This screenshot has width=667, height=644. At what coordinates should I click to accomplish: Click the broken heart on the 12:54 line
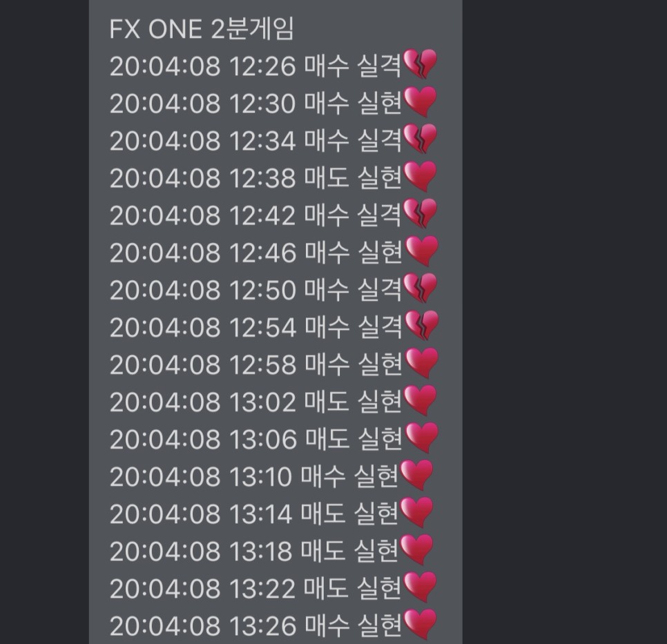point(421,325)
